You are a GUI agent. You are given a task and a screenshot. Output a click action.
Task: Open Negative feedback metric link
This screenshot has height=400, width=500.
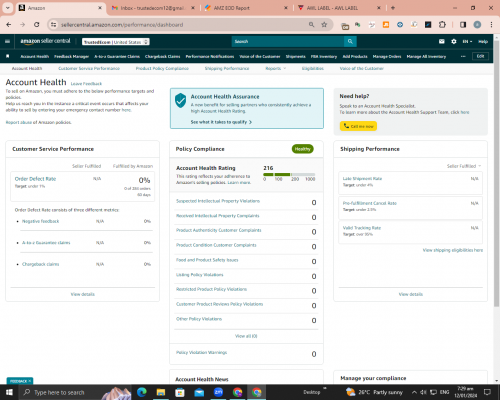[40, 221]
